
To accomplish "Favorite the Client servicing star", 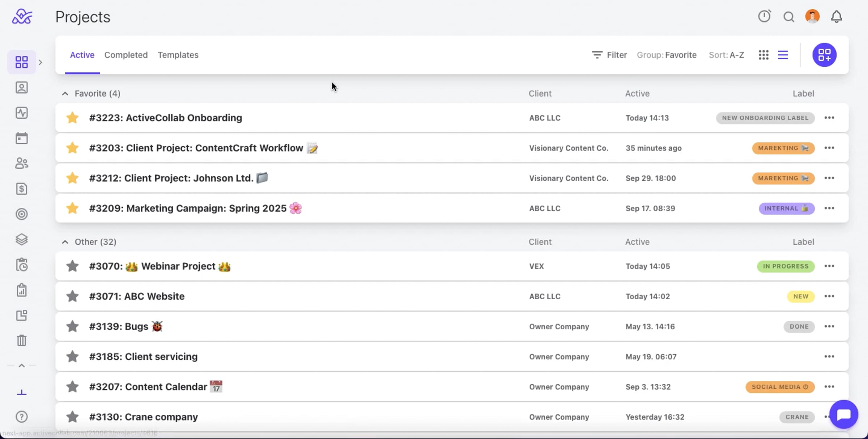I will (x=72, y=356).
